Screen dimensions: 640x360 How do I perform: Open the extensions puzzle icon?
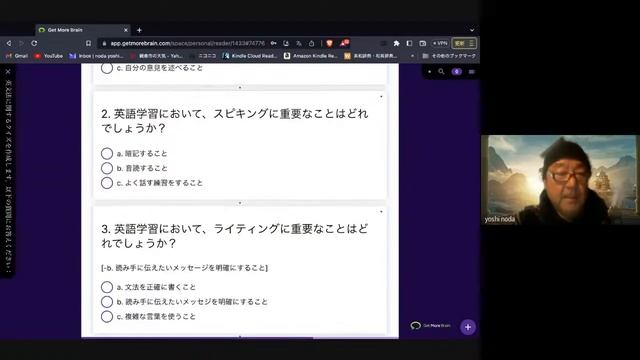(x=396, y=43)
